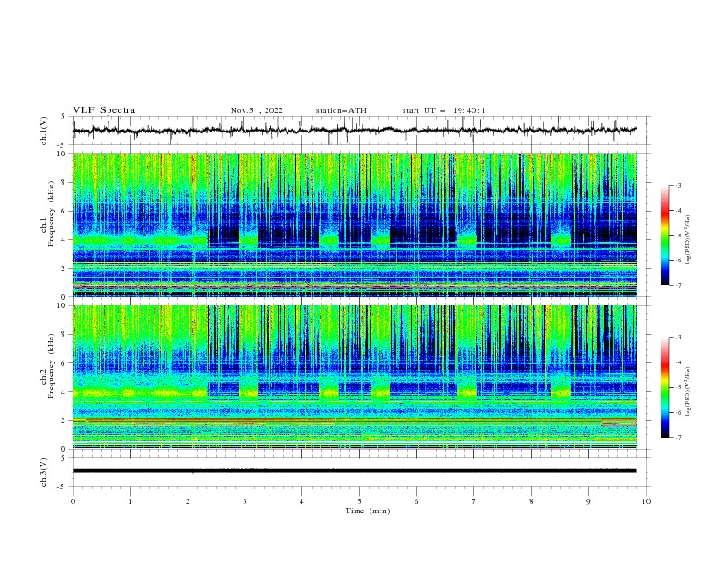Click the "-3" tick on upper colorbar
This screenshot has width=728, height=563.
pos(678,185)
